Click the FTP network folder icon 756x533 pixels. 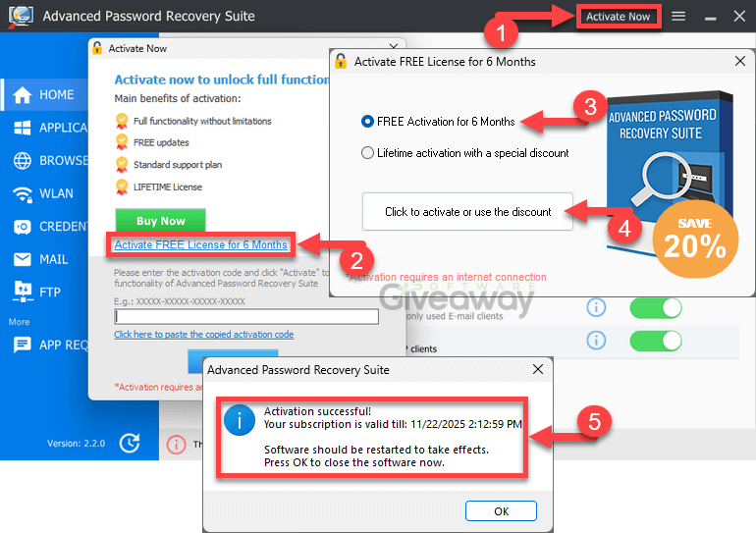pos(23,292)
